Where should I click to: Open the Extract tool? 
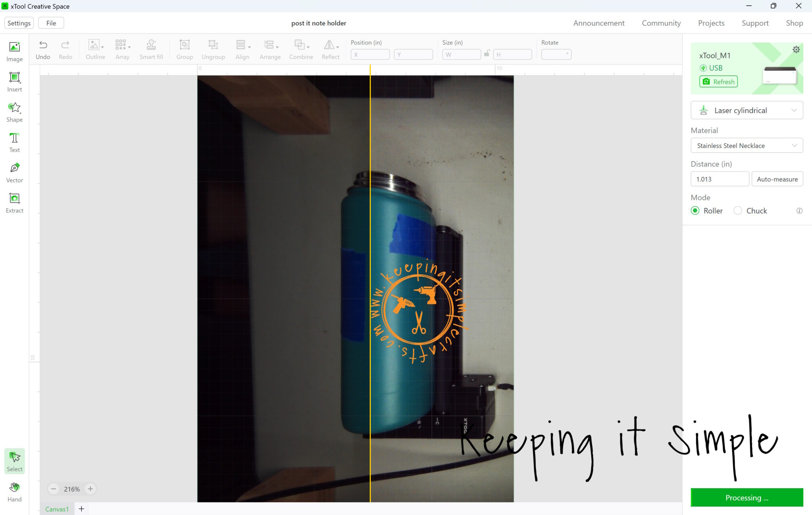coord(15,203)
